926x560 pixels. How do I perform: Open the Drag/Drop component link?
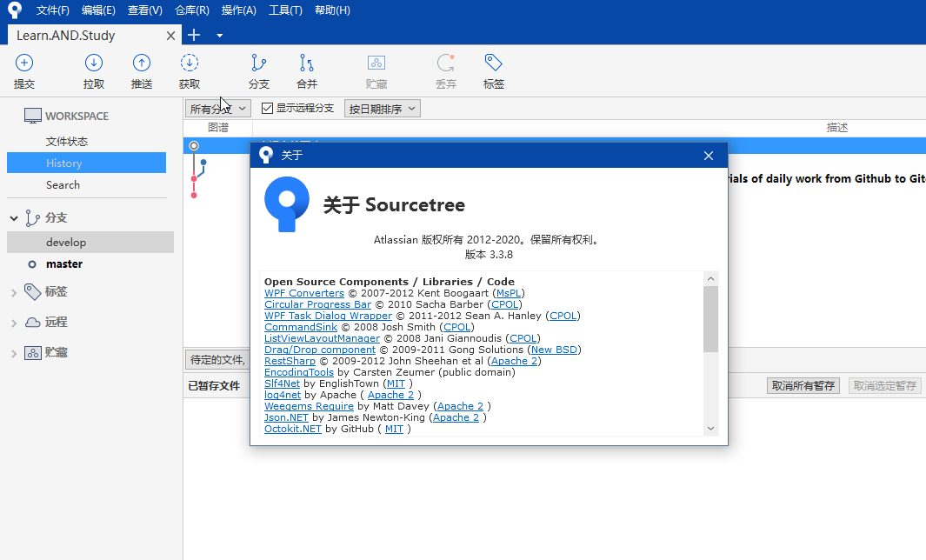319,349
